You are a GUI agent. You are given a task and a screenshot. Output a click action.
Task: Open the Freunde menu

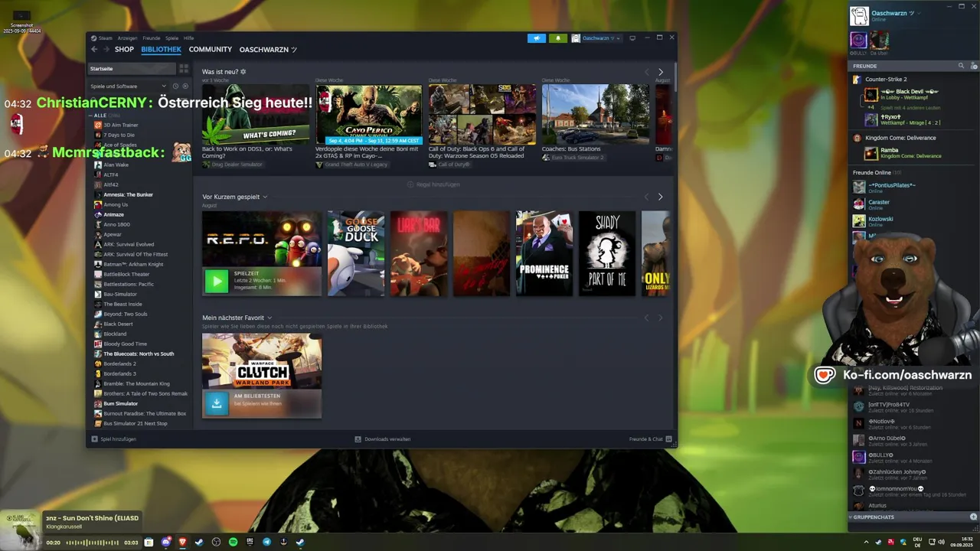152,38
